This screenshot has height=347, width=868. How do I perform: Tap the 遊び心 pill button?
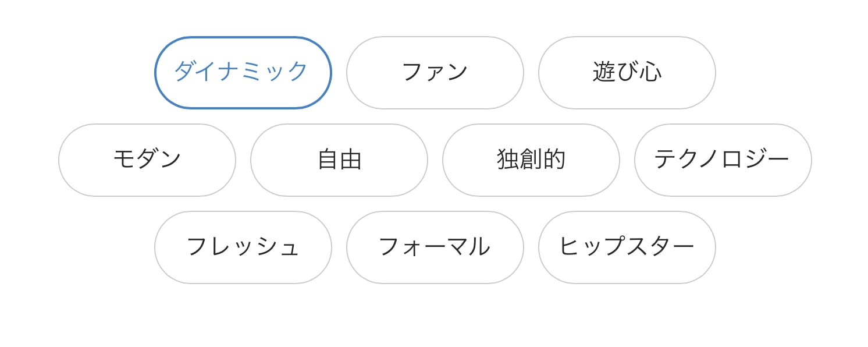point(627,72)
